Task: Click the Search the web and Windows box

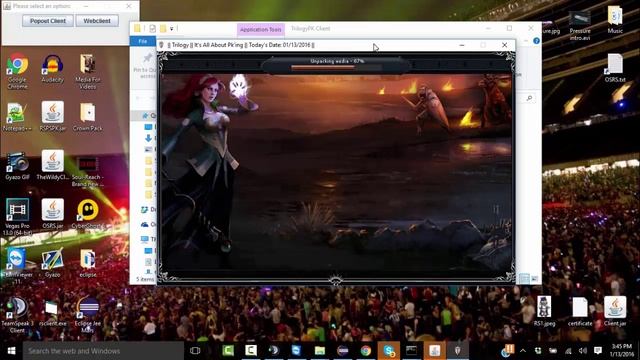Action: [x=103, y=351]
